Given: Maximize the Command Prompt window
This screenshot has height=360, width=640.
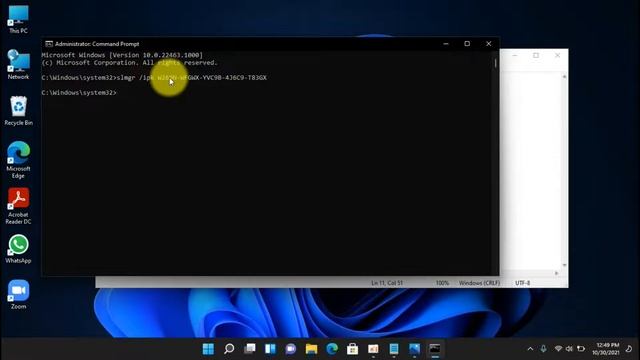Looking at the screenshot, I should [x=467, y=44].
